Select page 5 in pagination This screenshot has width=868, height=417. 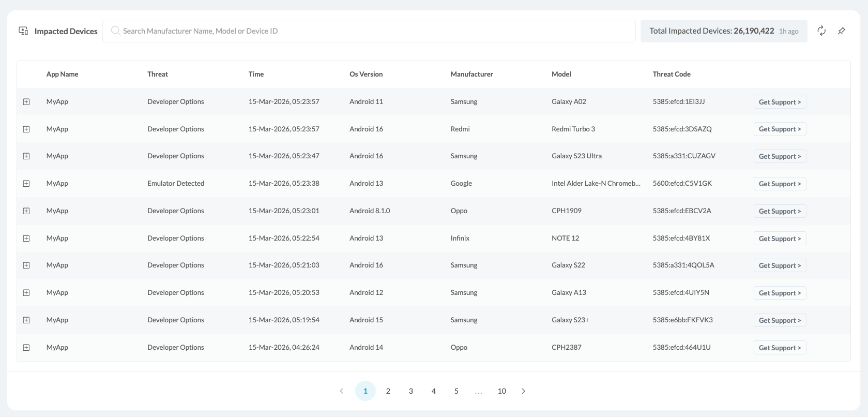coord(456,391)
